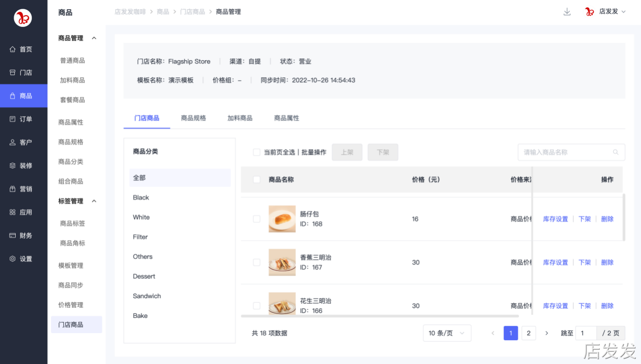Go to page 2 in pagination
The height and width of the screenshot is (364, 641).
coord(529,333)
